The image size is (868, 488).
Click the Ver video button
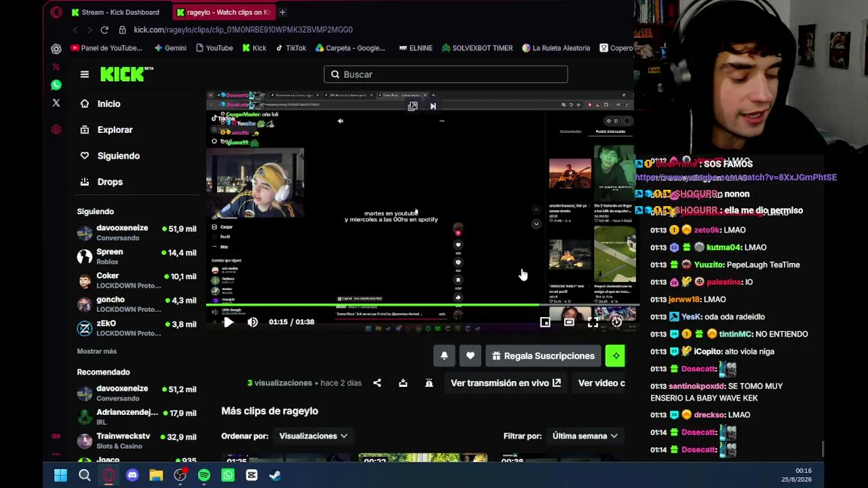click(601, 383)
